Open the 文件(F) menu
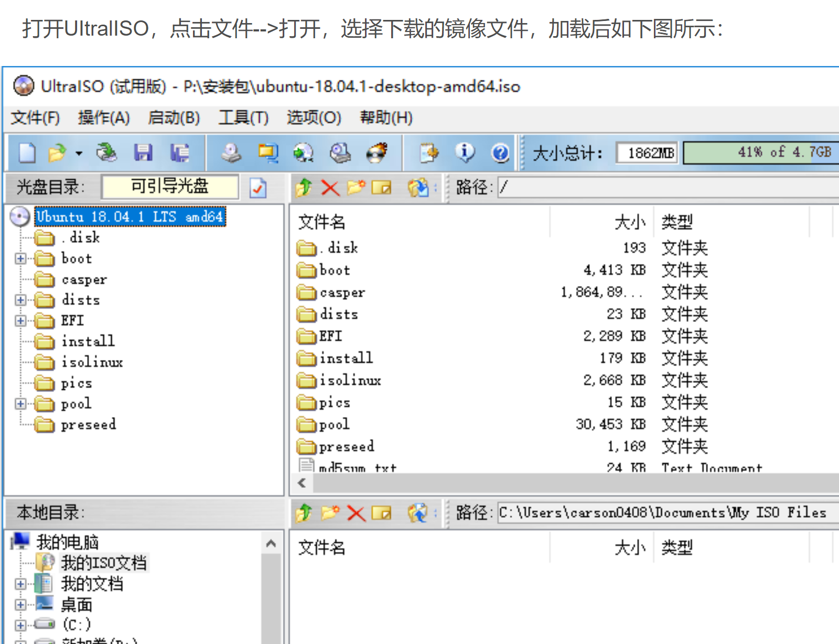 [x=35, y=117]
